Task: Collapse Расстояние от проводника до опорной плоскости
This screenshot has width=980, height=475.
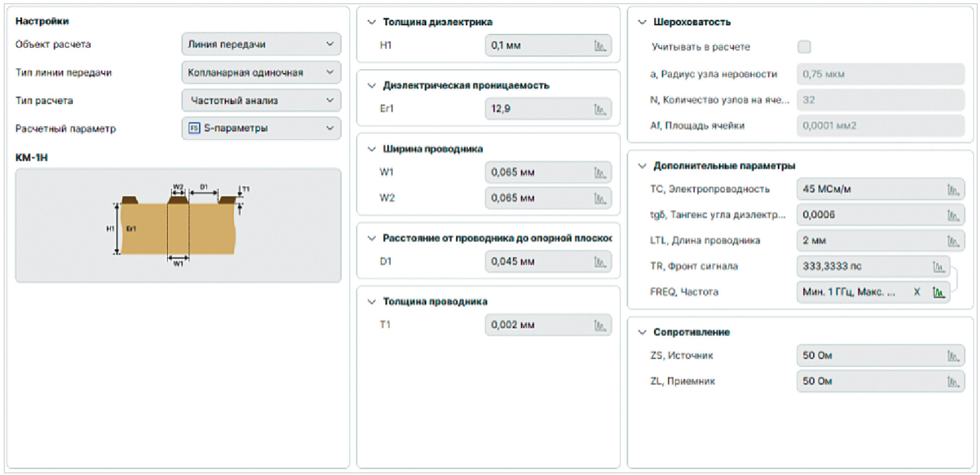Action: (x=372, y=238)
